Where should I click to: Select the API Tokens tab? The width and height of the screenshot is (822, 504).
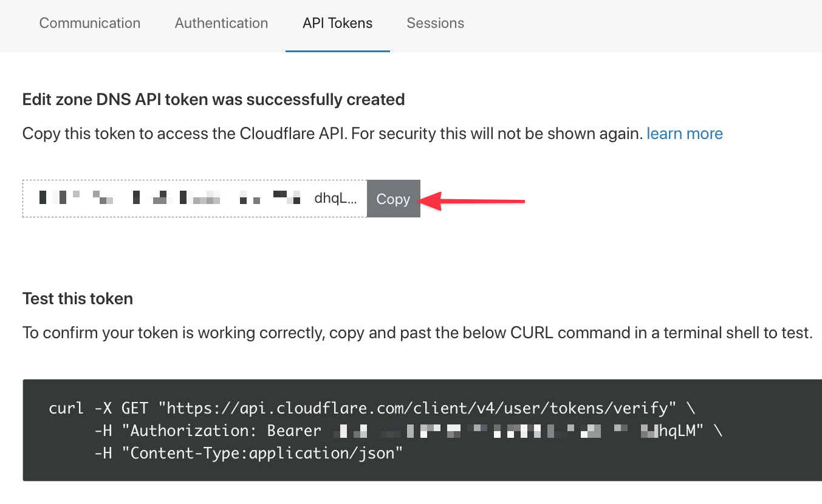point(338,23)
